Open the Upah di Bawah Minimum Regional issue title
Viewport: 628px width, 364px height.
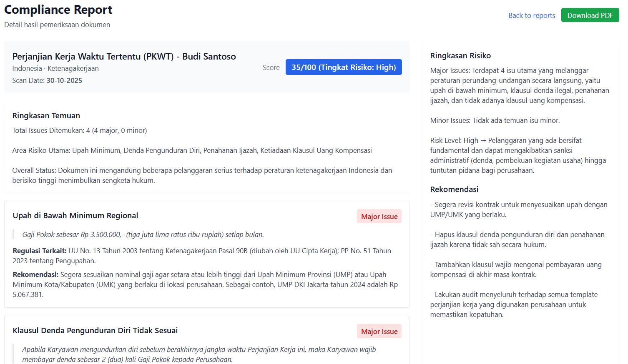coord(75,216)
